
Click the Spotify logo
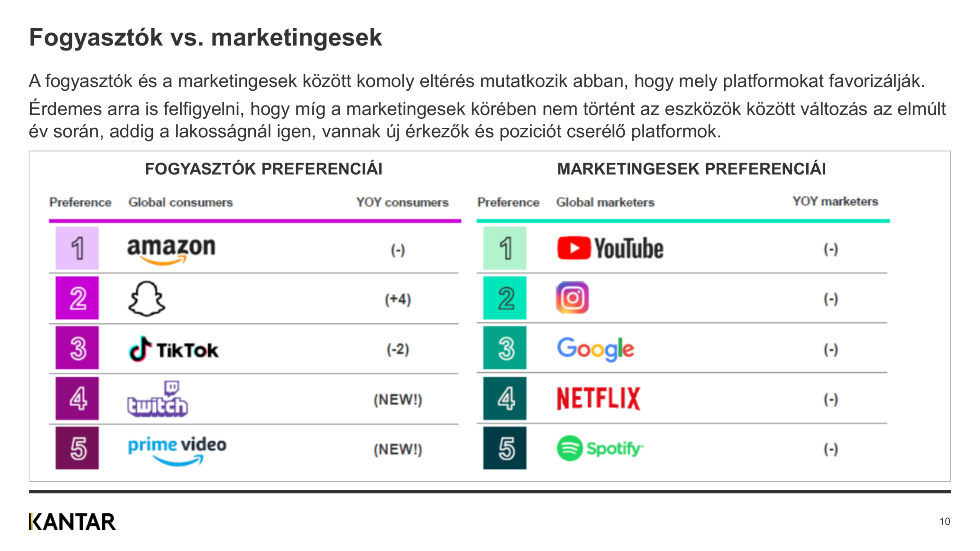tap(600, 448)
